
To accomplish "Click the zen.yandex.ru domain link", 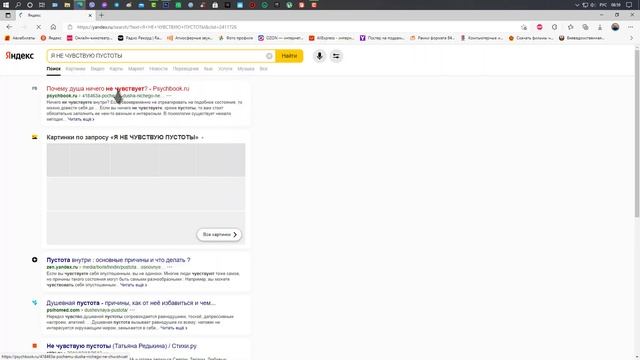I will tap(62, 267).
